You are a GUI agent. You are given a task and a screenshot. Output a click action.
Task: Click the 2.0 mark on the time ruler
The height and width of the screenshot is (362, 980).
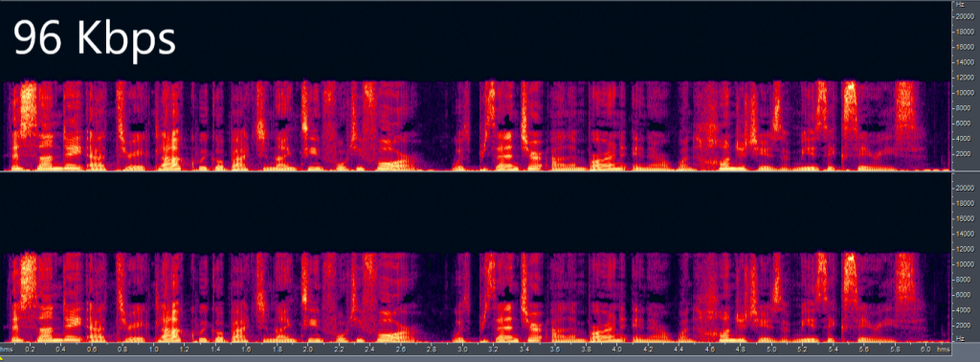(x=308, y=349)
